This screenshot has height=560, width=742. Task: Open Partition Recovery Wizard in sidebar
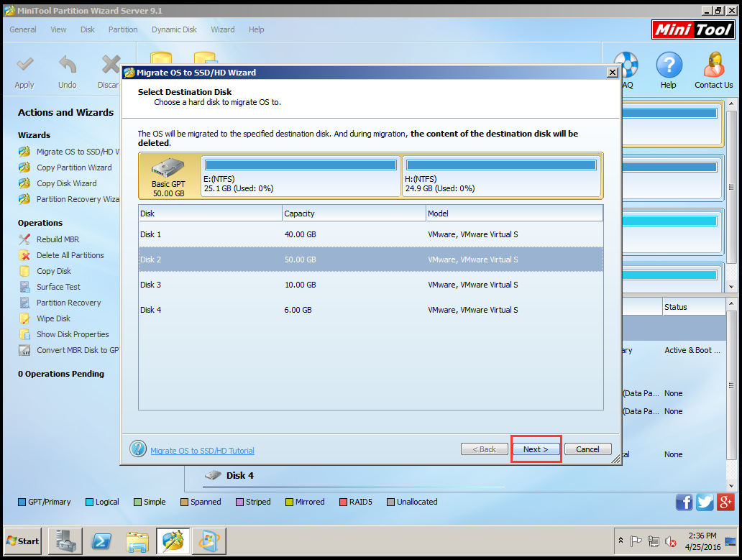pyautogui.click(x=68, y=199)
